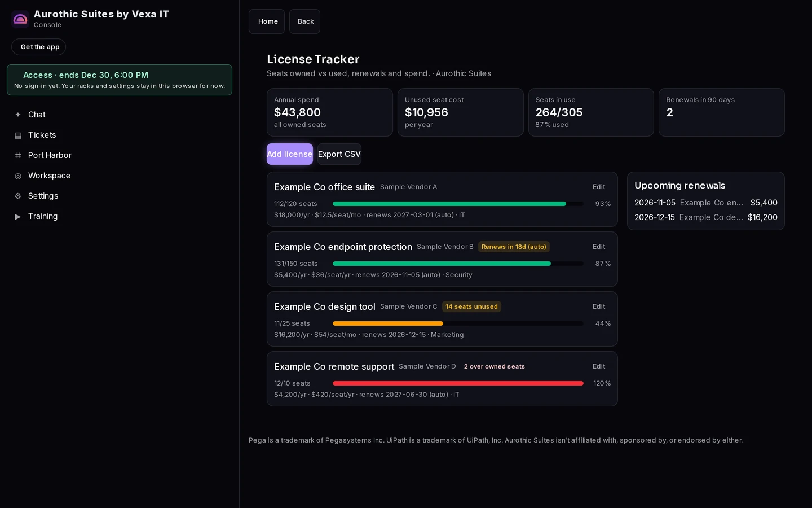Click Get the app button
This screenshot has width=812, height=508.
[x=39, y=47]
